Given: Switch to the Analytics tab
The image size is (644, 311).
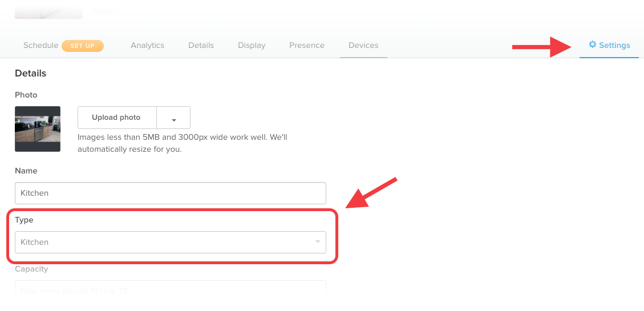Looking at the screenshot, I should tap(147, 45).
